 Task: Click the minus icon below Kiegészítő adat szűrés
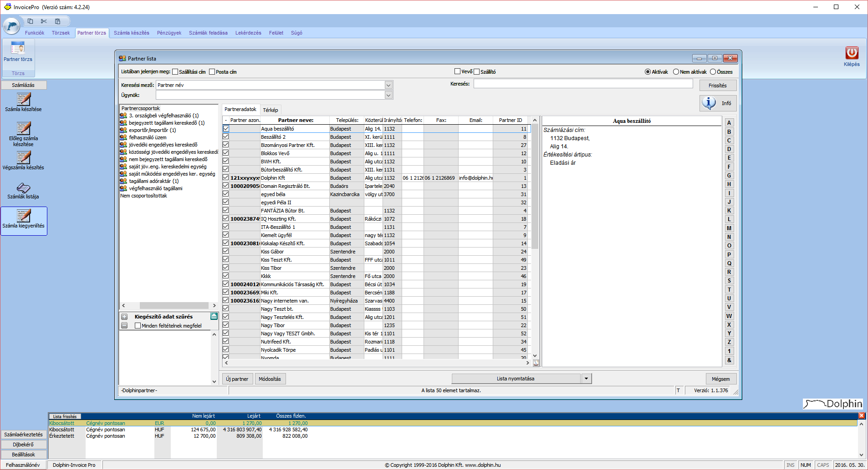tap(124, 325)
